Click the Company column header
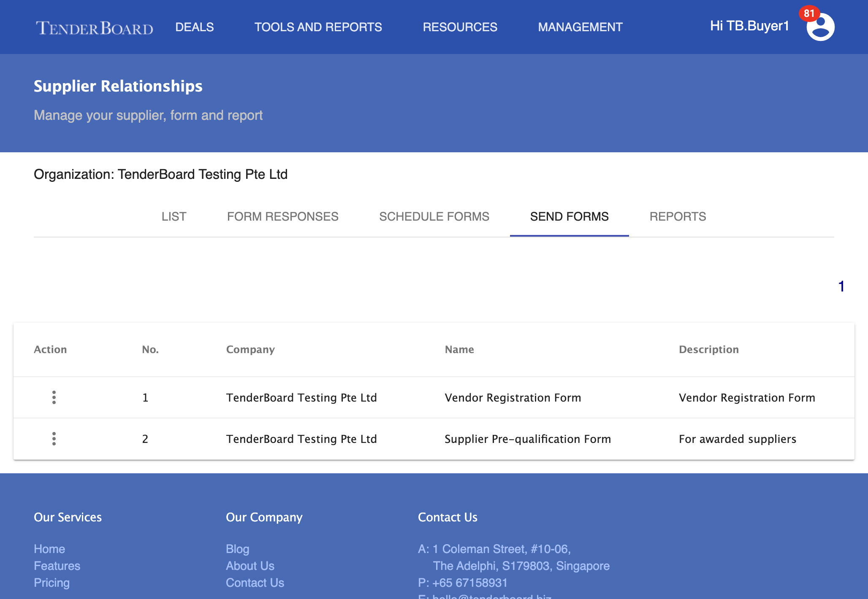868x599 pixels. (250, 349)
